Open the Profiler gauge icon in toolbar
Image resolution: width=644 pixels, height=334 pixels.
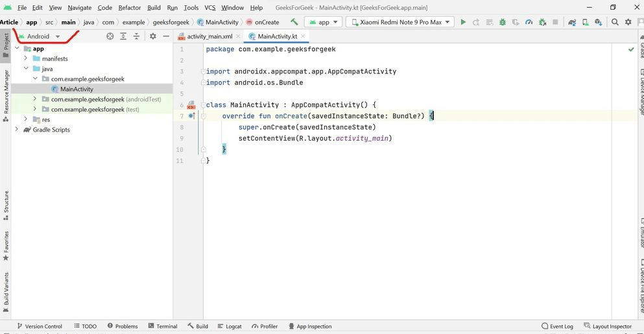point(529,22)
